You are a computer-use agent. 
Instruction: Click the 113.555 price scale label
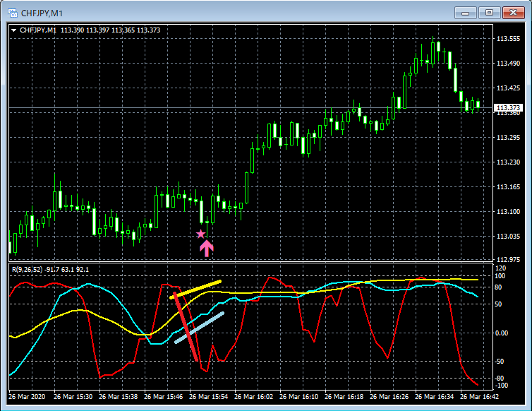(508, 39)
